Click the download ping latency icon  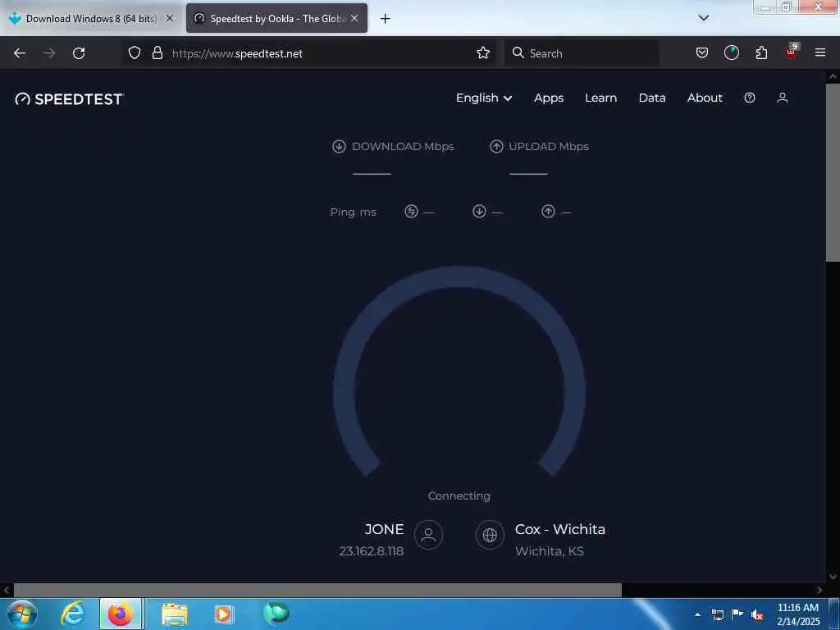[x=479, y=212]
